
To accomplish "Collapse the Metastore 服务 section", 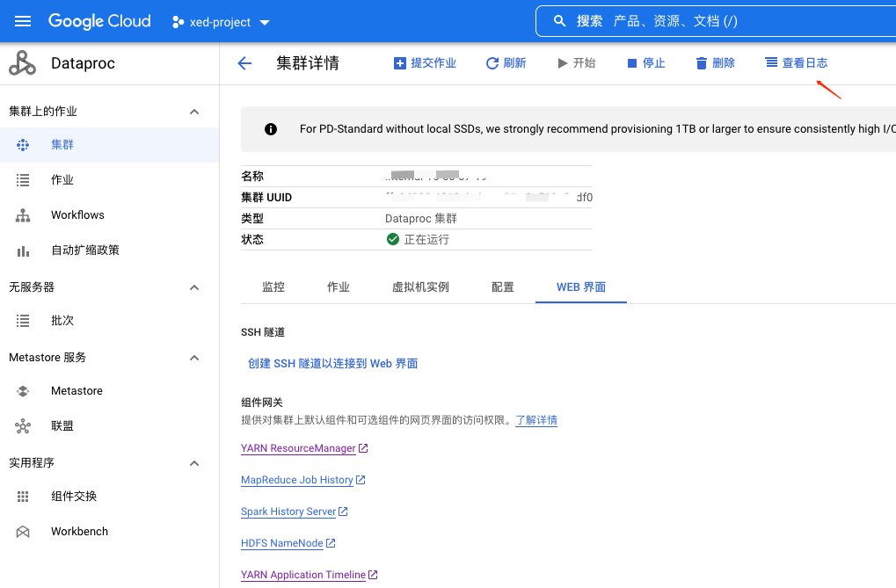I will [194, 358].
